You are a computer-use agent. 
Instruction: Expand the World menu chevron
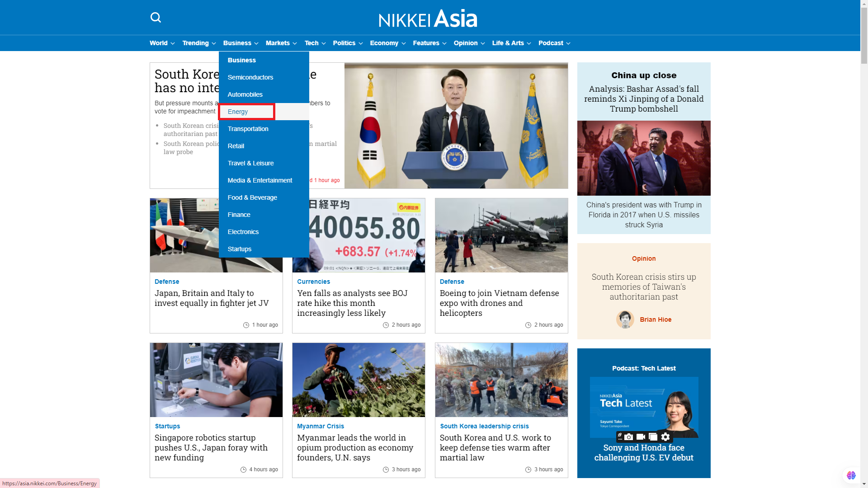pyautogui.click(x=173, y=43)
